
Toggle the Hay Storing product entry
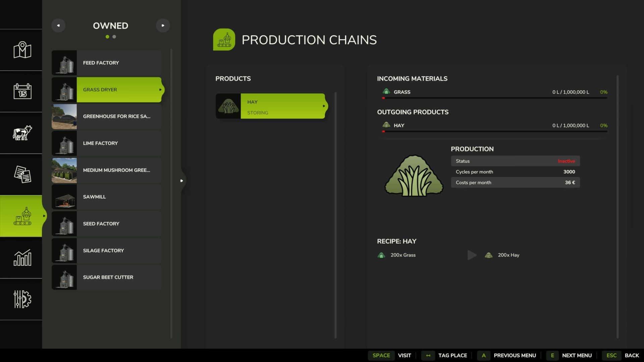(271, 106)
